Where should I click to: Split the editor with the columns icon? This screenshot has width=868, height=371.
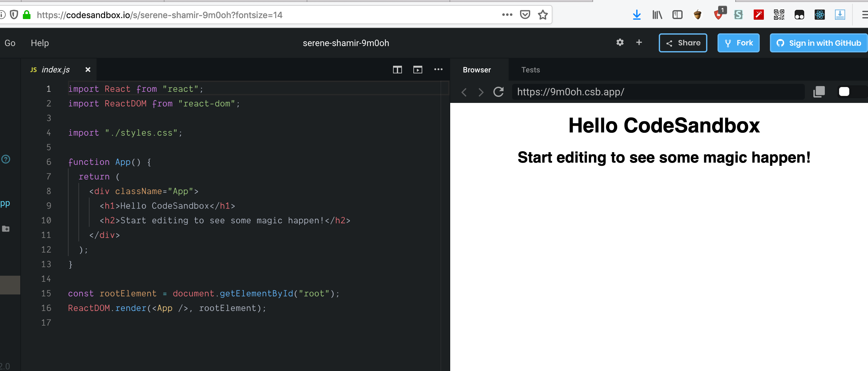397,70
